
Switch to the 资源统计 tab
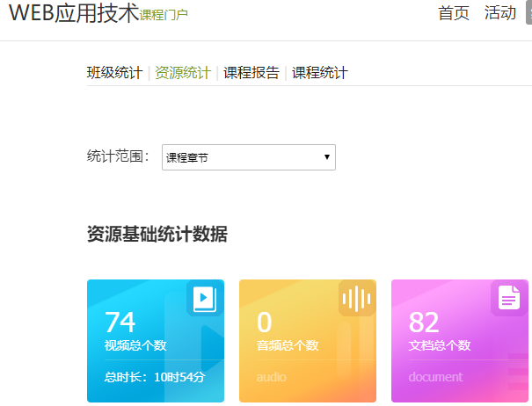183,73
